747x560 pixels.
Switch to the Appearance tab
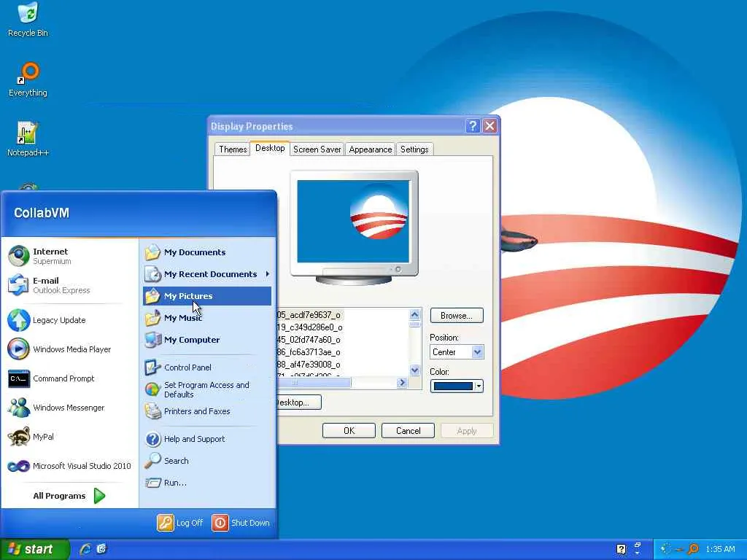pos(370,149)
